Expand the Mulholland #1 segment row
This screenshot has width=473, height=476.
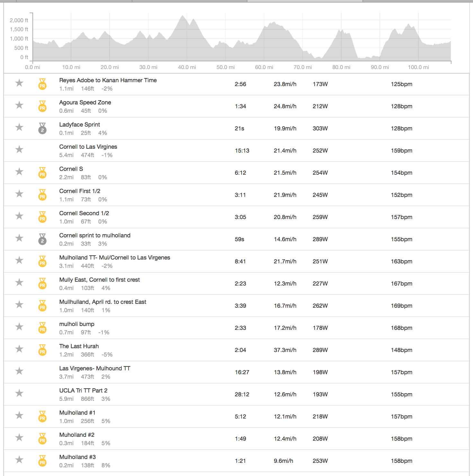(x=77, y=413)
